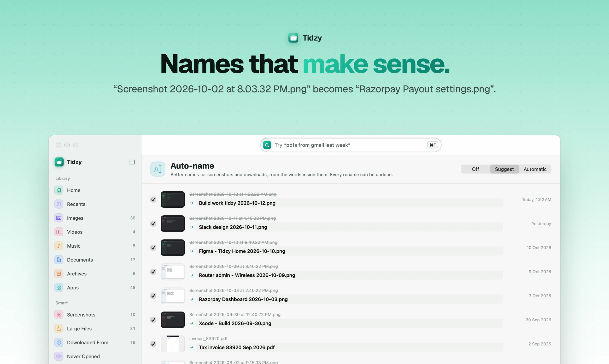Image resolution: width=609 pixels, height=364 pixels.
Task: Open thumbnail of Tax invoice 83920 pdf
Action: click(x=173, y=344)
